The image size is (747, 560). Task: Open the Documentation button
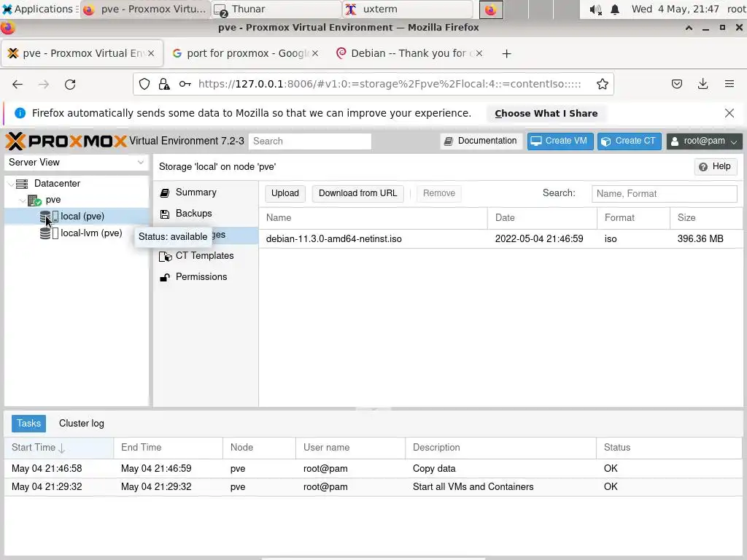coord(481,141)
